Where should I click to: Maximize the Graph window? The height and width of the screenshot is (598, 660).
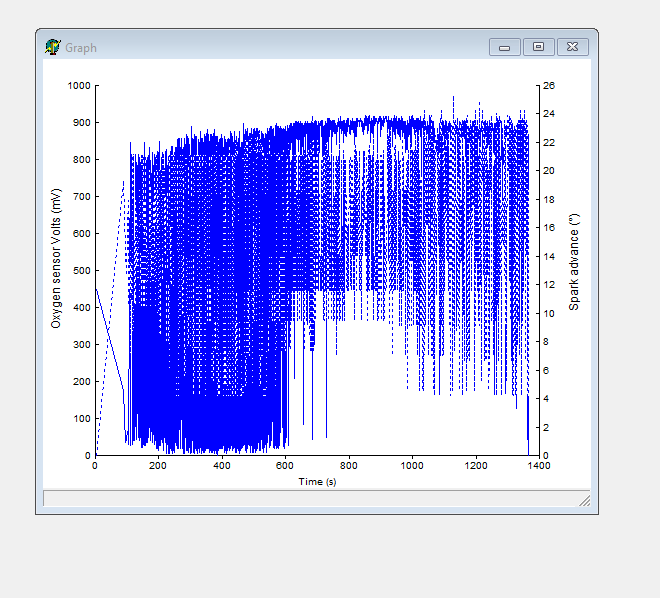click(x=538, y=47)
